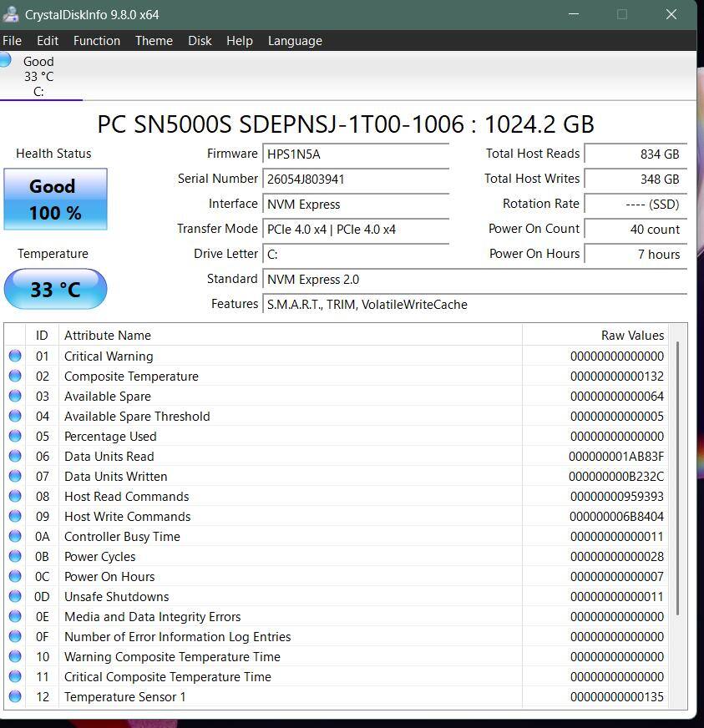This screenshot has height=728, width=704.
Task: Select the Unsafe Shutdowns attribute name
Action: 117,597
